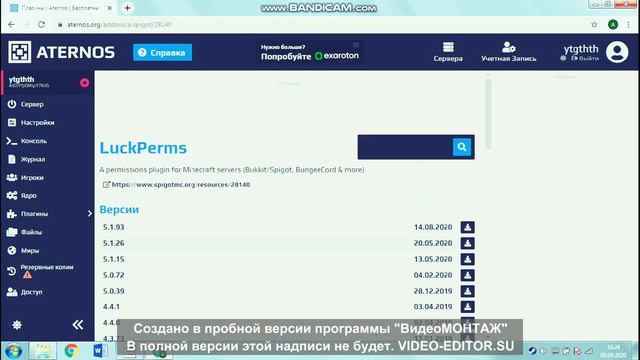Screen dimensions: 640x360
Task: Open Chrome profile icon
Action: tap(612, 24)
